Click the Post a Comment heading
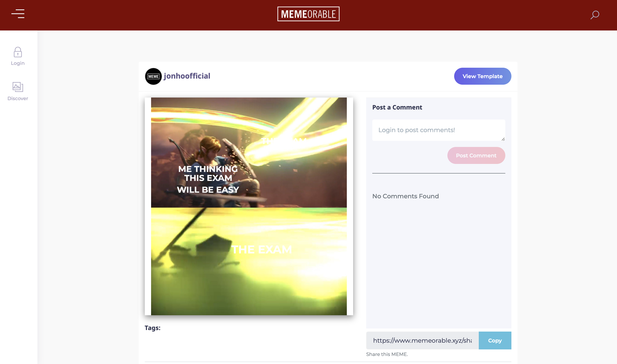This screenshot has width=617, height=364. pyautogui.click(x=397, y=107)
